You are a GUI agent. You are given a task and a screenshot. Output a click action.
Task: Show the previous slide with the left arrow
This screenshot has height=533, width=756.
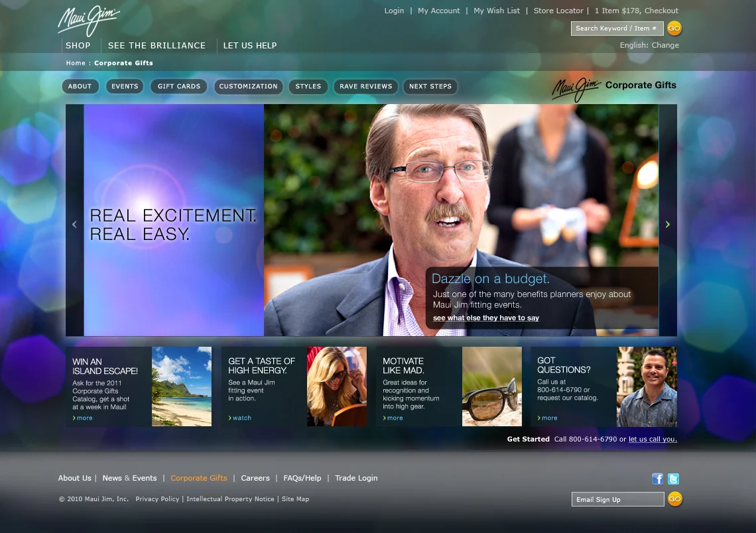click(x=74, y=224)
